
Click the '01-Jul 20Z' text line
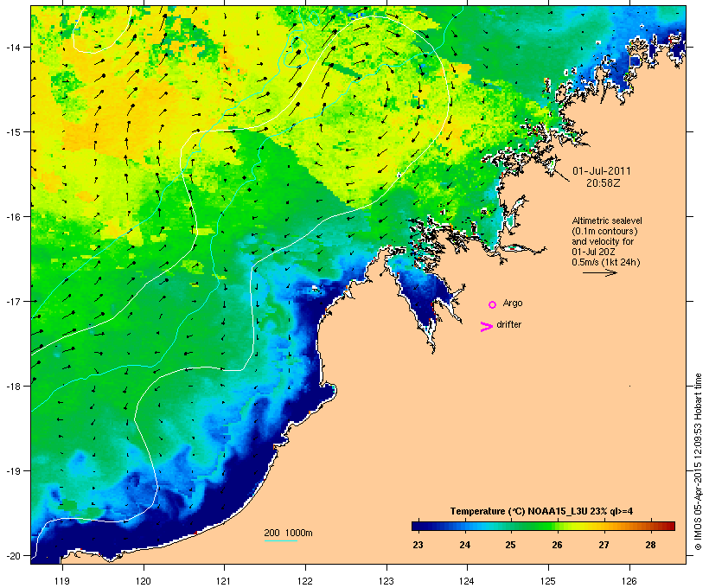pos(593,252)
